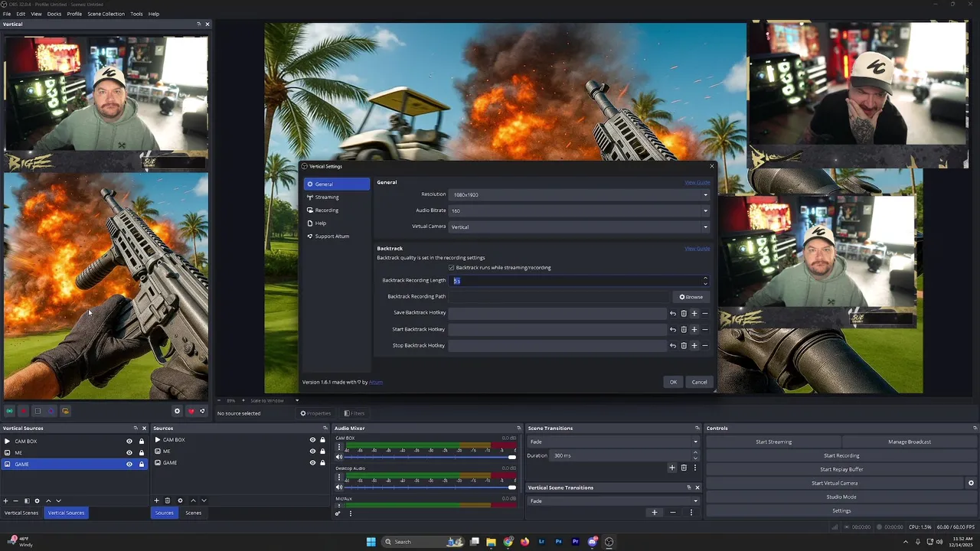980x551 pixels.
Task: Add another Start Backtrack Hotkey binding
Action: (x=694, y=329)
